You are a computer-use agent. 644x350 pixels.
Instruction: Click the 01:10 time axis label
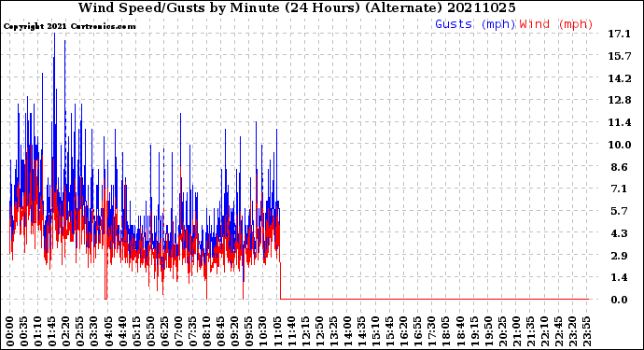coord(37,331)
